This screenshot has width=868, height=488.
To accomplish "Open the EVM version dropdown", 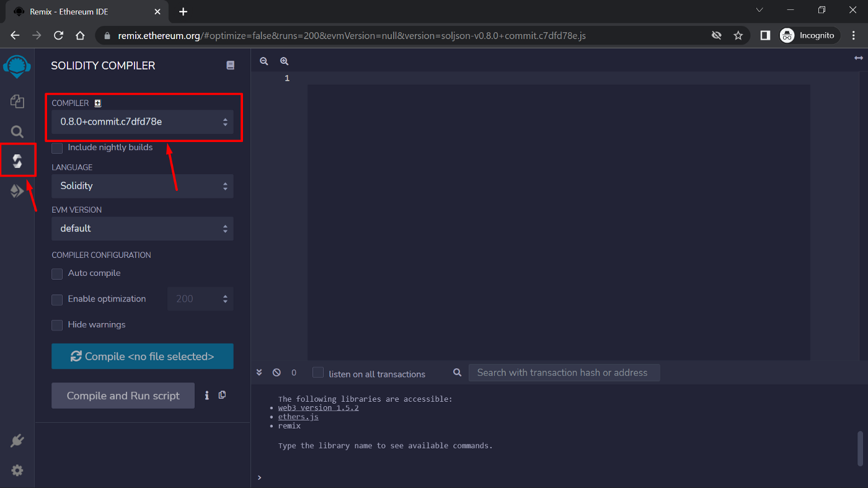I will (143, 228).
